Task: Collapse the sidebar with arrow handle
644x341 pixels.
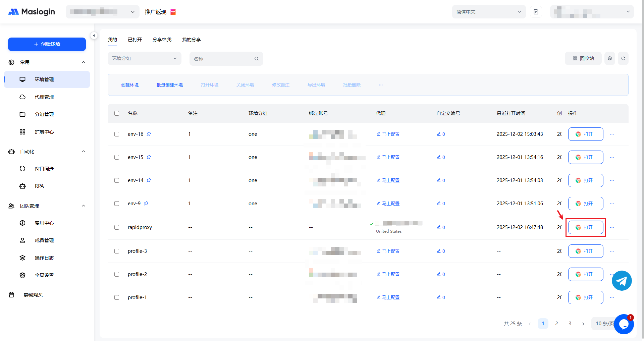Action: pyautogui.click(x=94, y=36)
